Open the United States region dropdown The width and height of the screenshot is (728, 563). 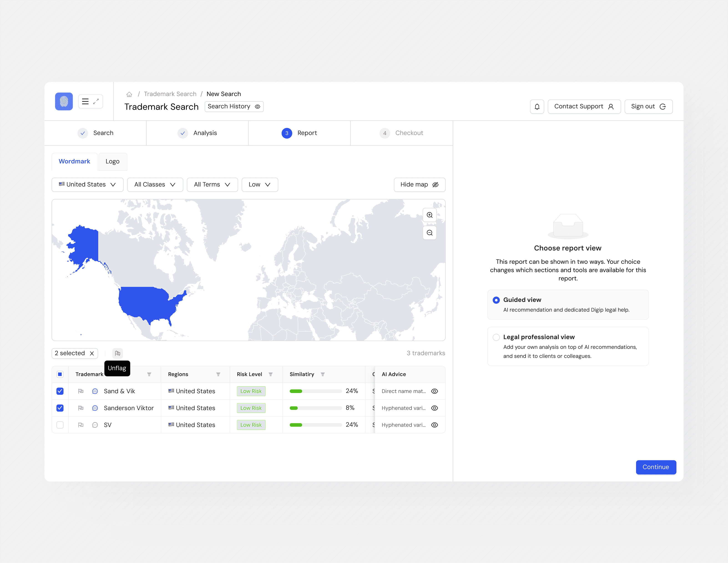87,185
